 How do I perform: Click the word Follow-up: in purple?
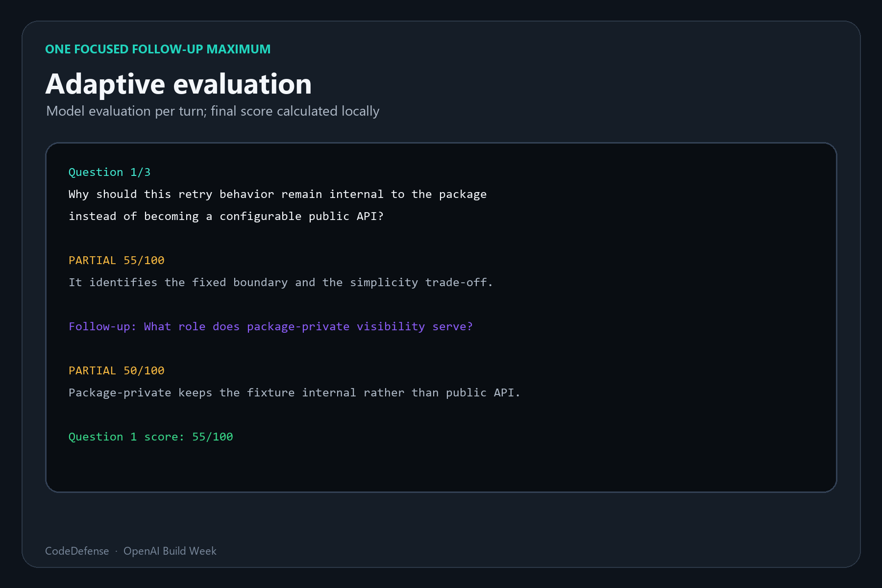pos(102,326)
